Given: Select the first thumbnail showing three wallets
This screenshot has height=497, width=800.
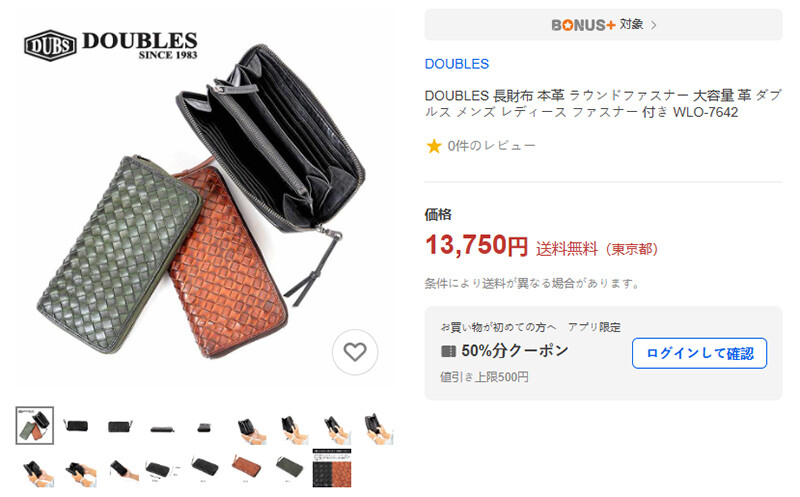Looking at the screenshot, I should [x=35, y=425].
